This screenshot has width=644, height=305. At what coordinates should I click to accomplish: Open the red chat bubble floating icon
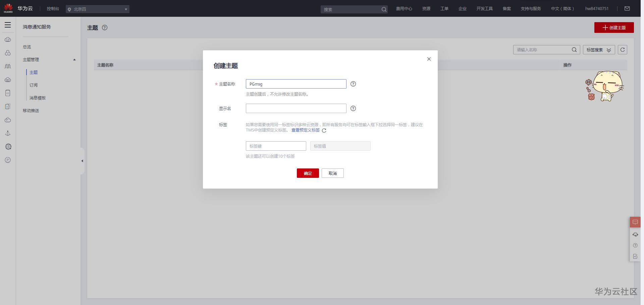click(x=635, y=222)
